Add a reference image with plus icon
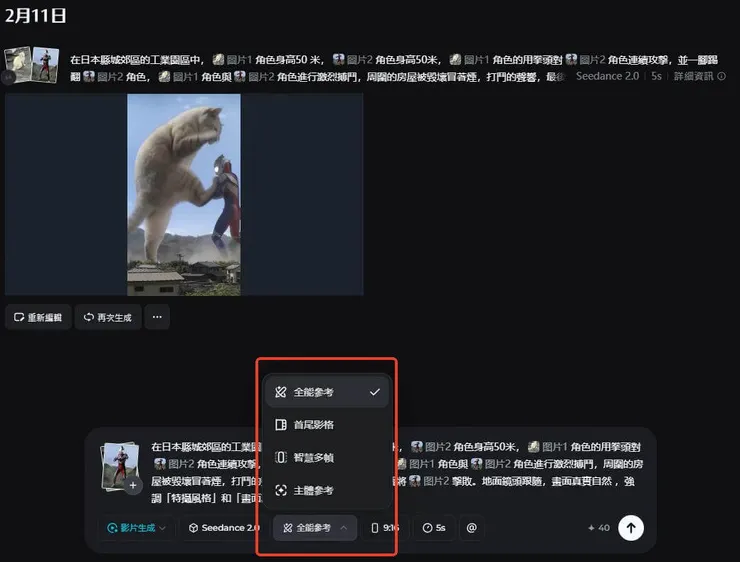This screenshot has width=740, height=562. click(x=133, y=486)
